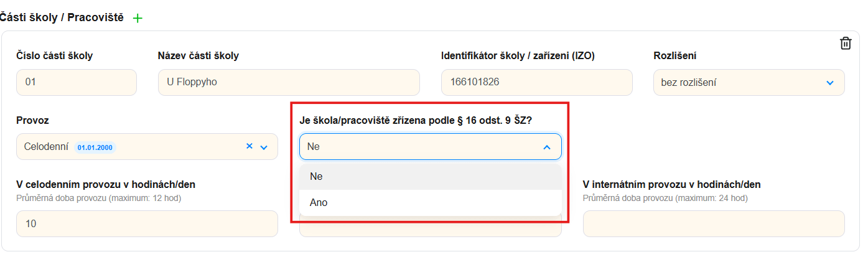868x262 pixels.
Task: Open the Provoz dropdown showing Celodenní
Action: [x=156, y=147]
